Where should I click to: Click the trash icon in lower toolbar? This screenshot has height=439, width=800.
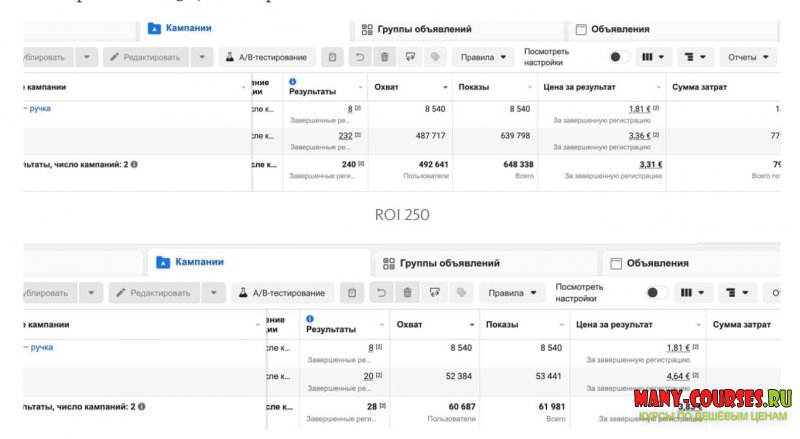tap(407, 292)
